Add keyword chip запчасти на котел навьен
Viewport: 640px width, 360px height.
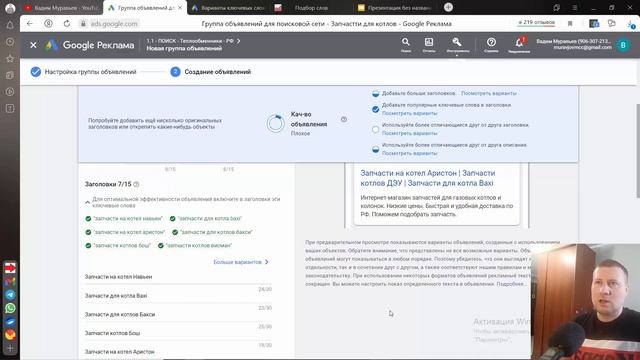tap(124, 219)
